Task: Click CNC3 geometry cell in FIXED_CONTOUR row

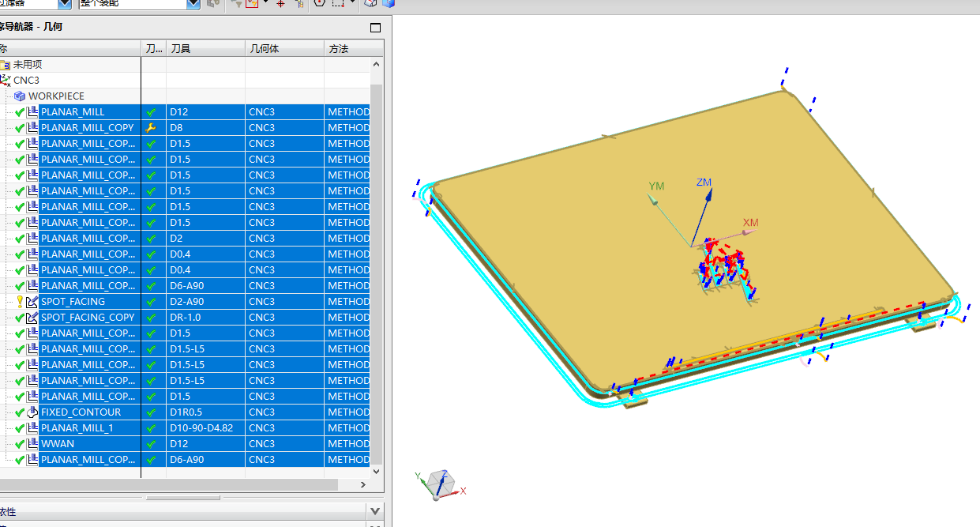Action: [x=284, y=412]
